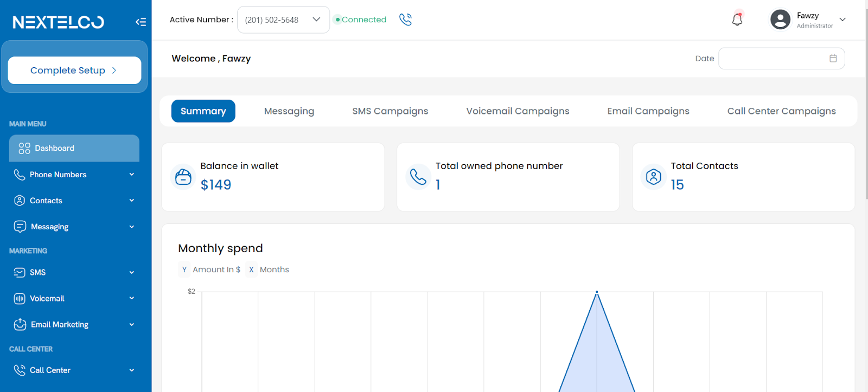Click the phone call icon beside Connected
Screen dimensions: 868x392
405,20
